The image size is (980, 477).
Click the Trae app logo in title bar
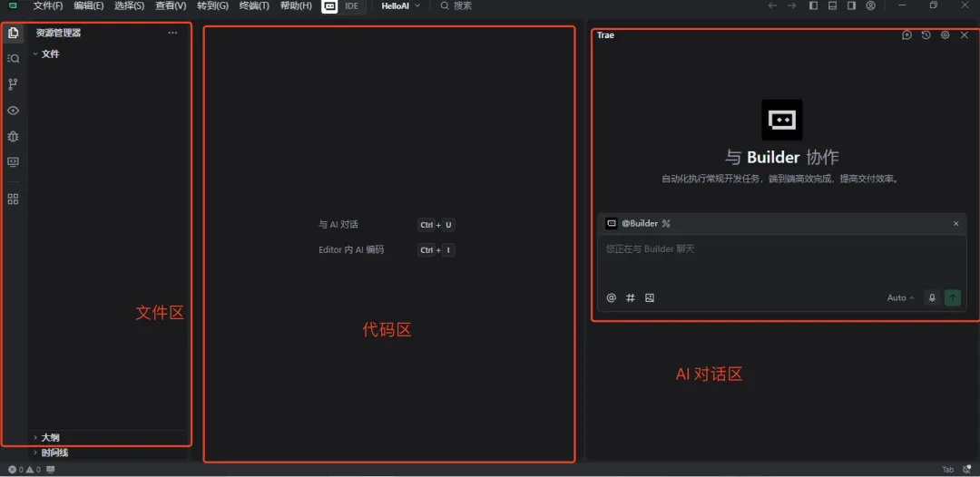(13, 5)
